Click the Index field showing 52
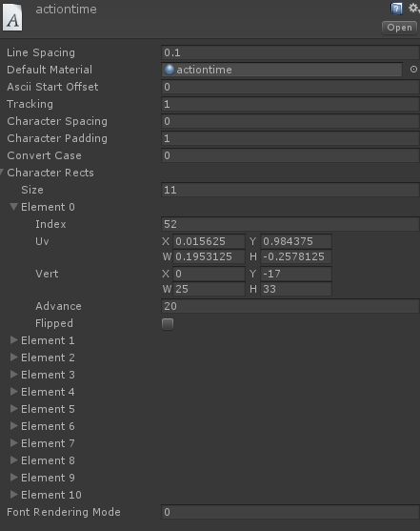 click(290, 224)
